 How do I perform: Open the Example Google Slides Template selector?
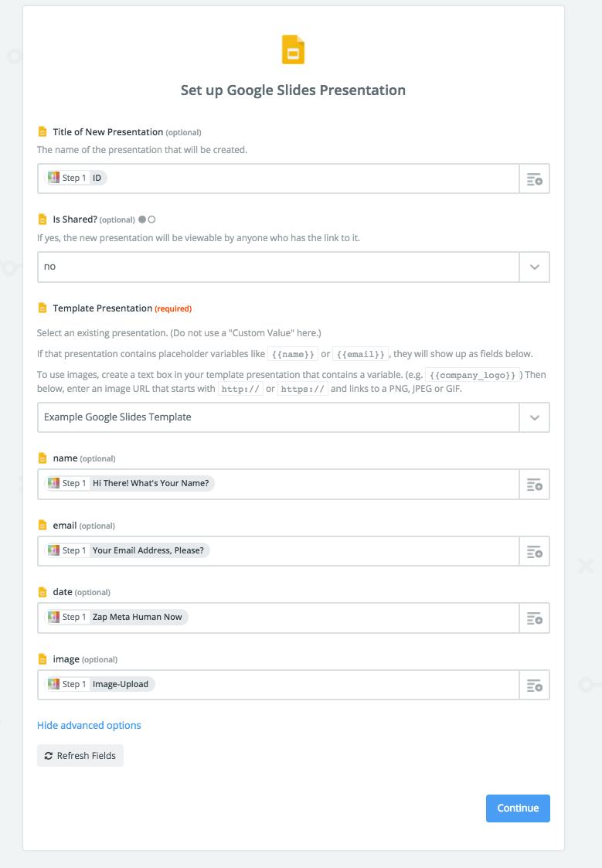(x=278, y=417)
